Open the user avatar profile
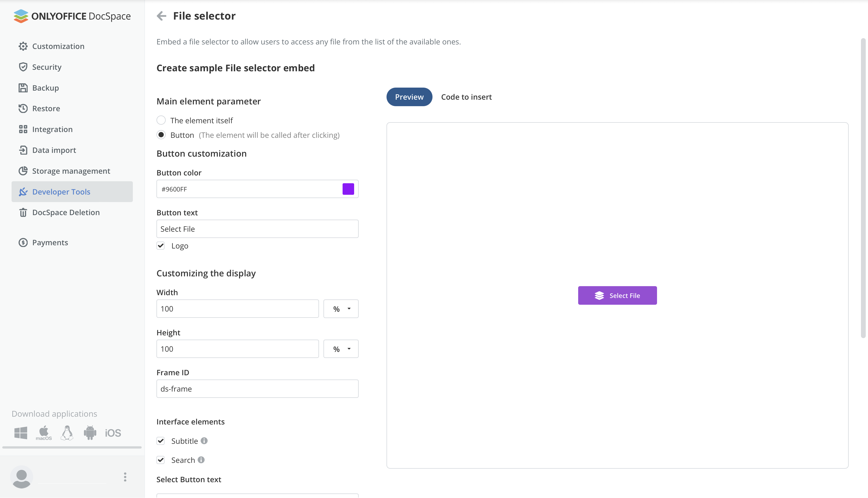The width and height of the screenshot is (868, 498). (22, 477)
